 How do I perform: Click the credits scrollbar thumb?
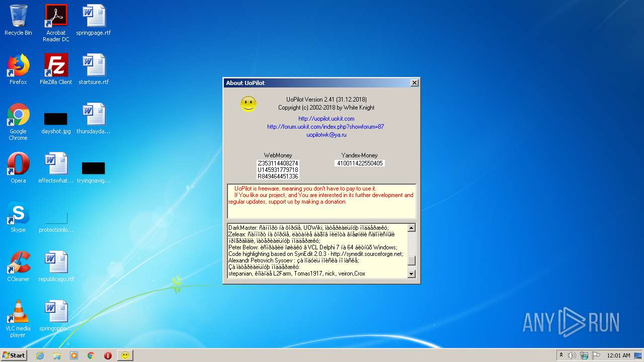[411, 260]
